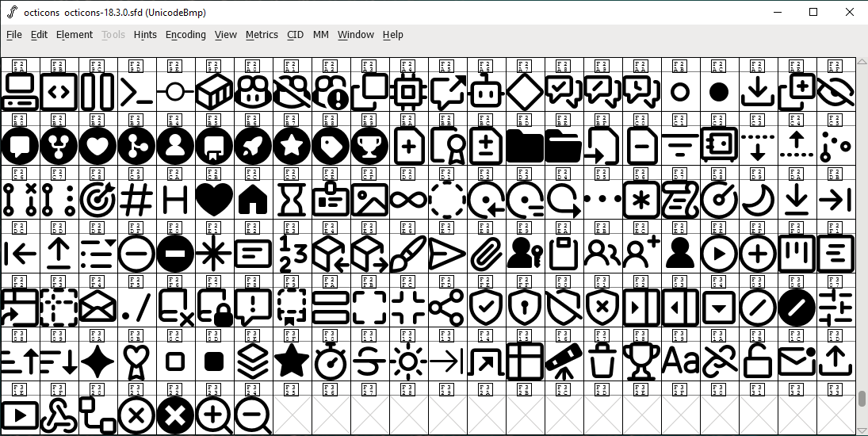868x436 pixels.
Task: Open the CID menu
Action: point(295,34)
